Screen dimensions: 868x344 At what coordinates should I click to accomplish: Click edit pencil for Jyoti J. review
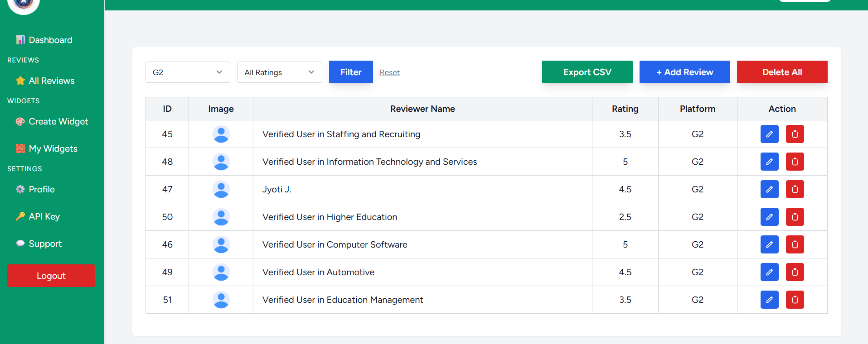click(769, 189)
